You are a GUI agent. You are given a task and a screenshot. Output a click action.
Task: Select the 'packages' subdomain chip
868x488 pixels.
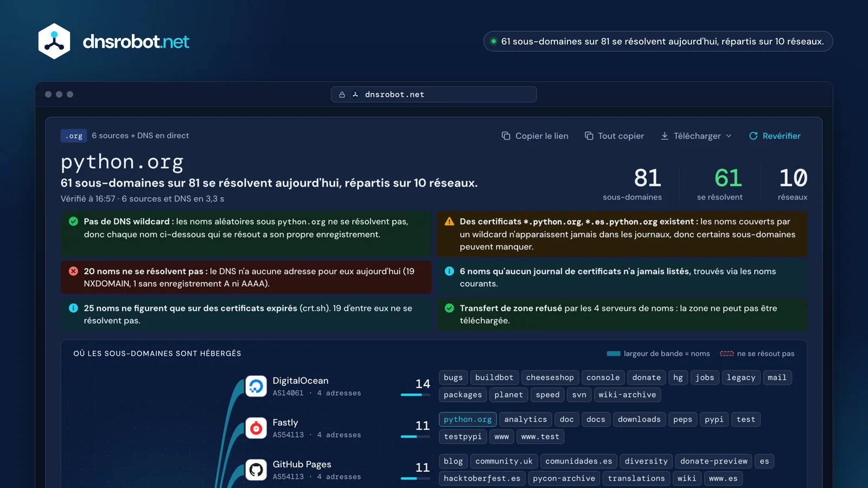click(x=463, y=395)
